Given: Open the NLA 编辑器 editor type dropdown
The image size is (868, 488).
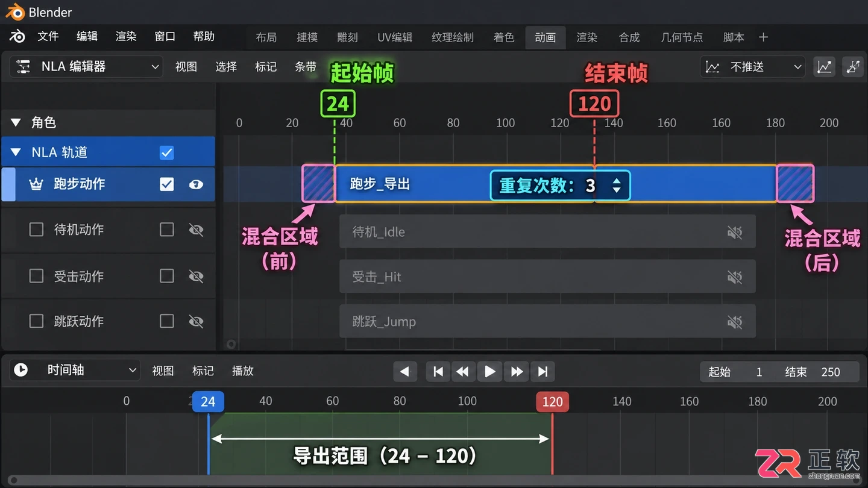Looking at the screenshot, I should [86, 66].
